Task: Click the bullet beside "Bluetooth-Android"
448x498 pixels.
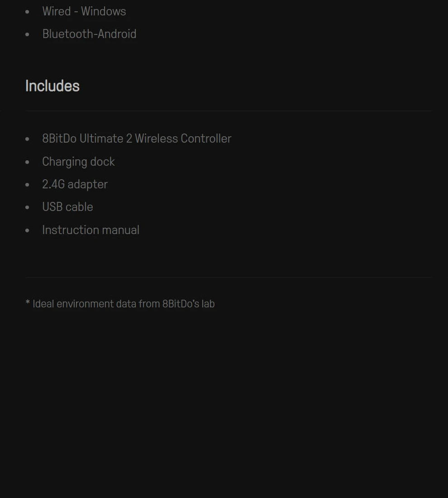Action: pyautogui.click(x=28, y=35)
